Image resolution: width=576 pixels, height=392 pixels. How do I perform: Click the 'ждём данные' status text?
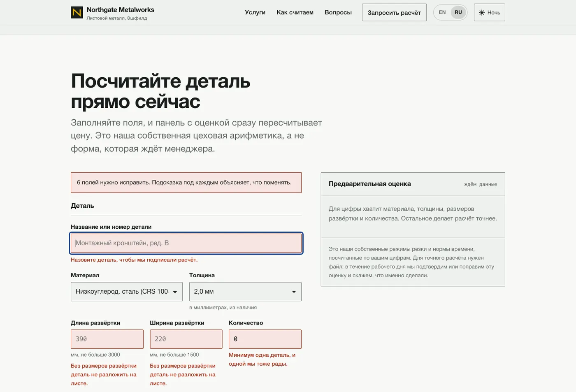click(x=481, y=184)
